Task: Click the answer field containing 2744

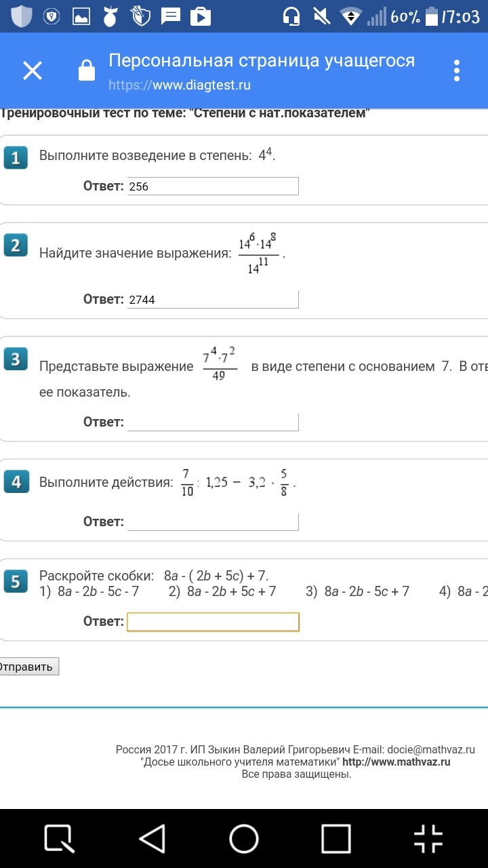Action: pos(213,300)
